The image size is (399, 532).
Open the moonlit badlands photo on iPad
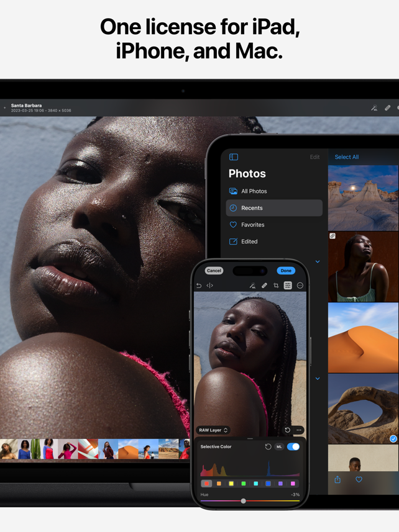click(x=364, y=198)
